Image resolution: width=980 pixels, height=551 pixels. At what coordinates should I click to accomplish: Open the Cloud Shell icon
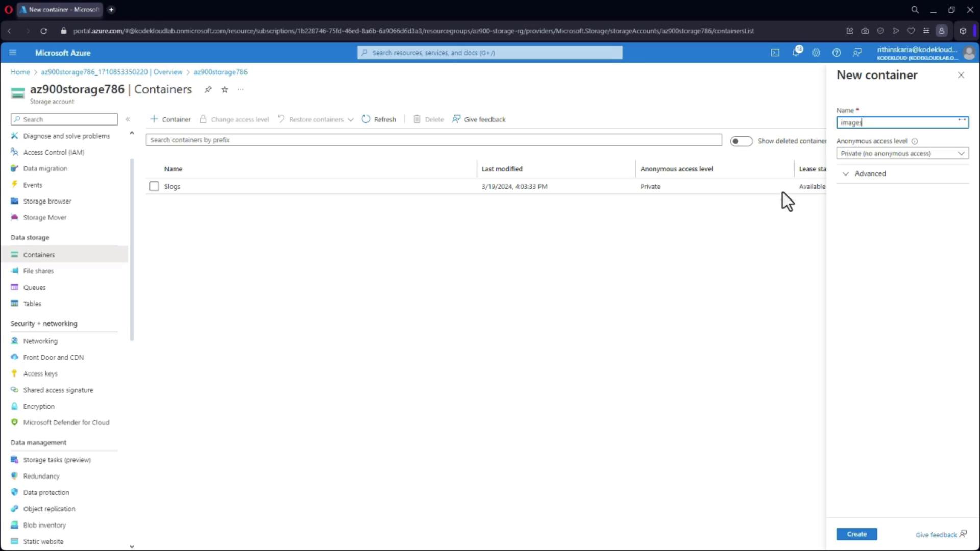click(x=775, y=53)
